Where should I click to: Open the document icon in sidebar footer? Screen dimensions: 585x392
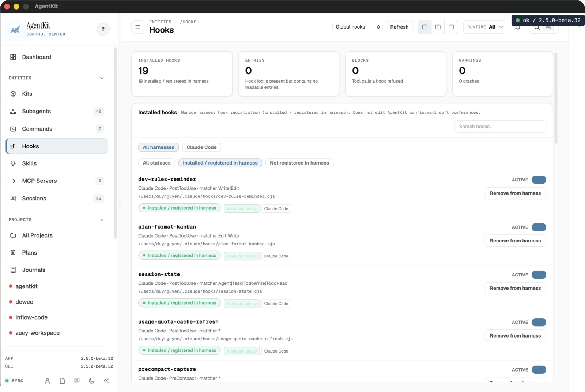tap(62, 381)
